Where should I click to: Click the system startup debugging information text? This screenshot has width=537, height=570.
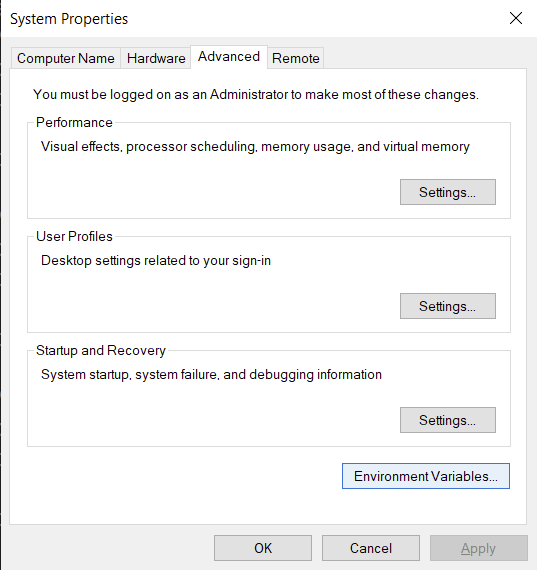pos(211,374)
